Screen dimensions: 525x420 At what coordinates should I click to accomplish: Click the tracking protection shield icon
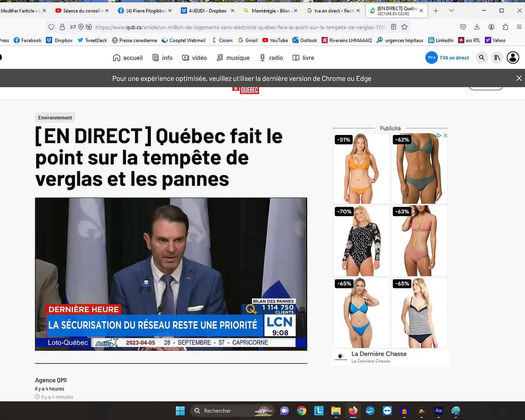51,27
